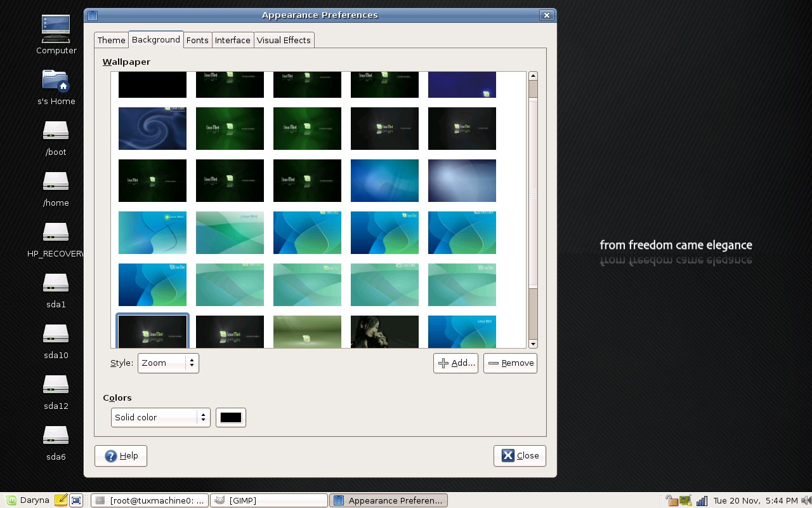
Task: Click the network signal tray icon
Action: [x=702, y=500]
